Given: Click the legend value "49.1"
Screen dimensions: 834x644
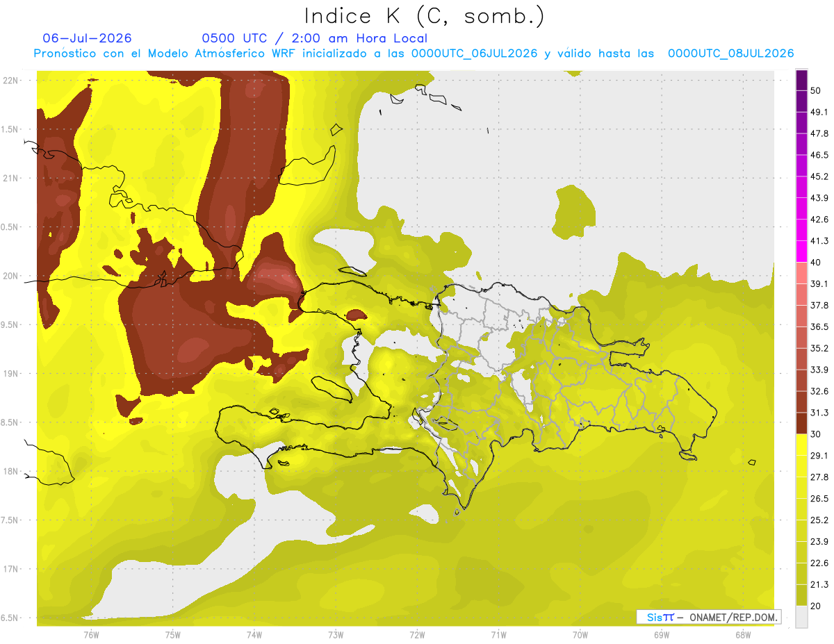Looking at the screenshot, I should pyautogui.click(x=819, y=112).
